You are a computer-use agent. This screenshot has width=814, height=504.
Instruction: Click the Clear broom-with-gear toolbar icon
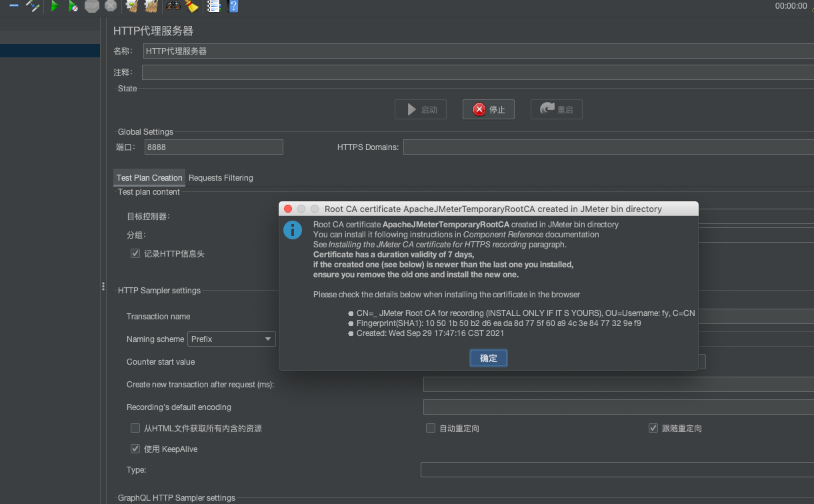[x=132, y=6]
